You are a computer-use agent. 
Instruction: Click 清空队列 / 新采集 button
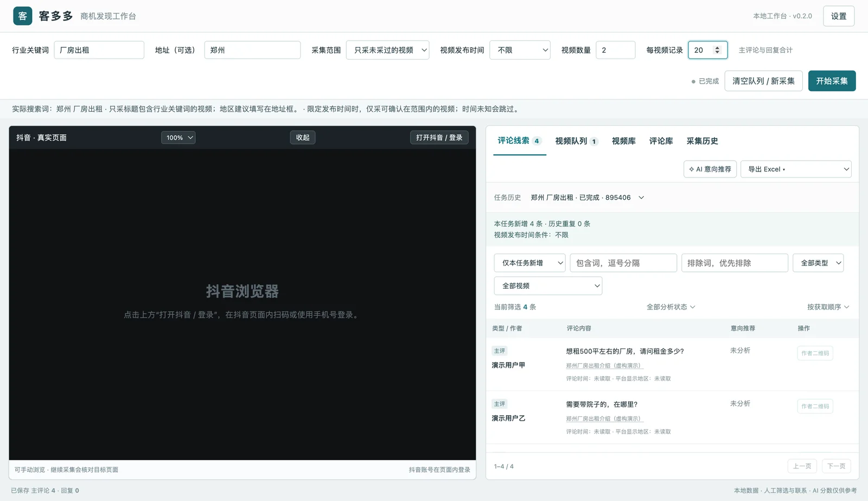tap(763, 81)
